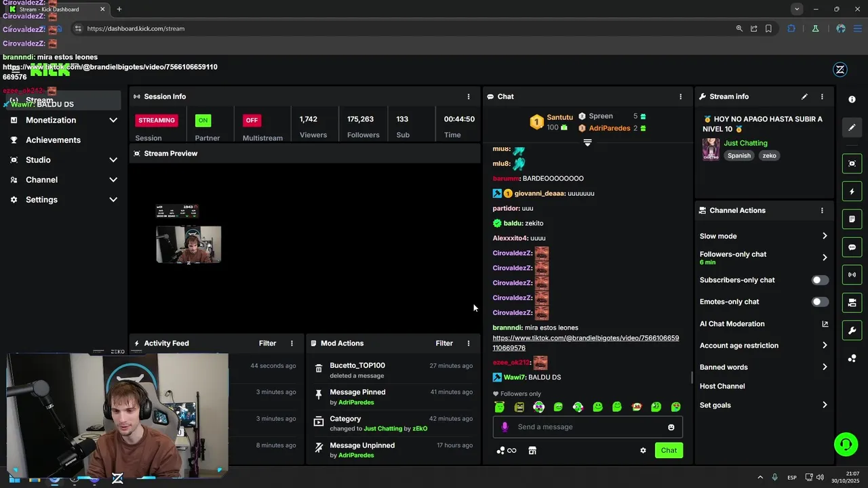
Task: Open Session Info options menu
Action: (468, 97)
